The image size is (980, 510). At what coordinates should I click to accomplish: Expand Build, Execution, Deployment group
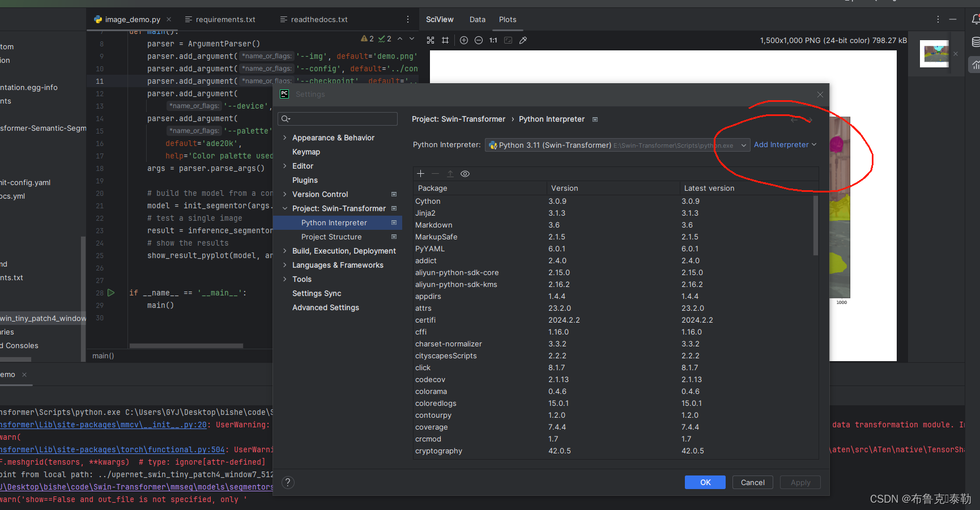click(285, 251)
